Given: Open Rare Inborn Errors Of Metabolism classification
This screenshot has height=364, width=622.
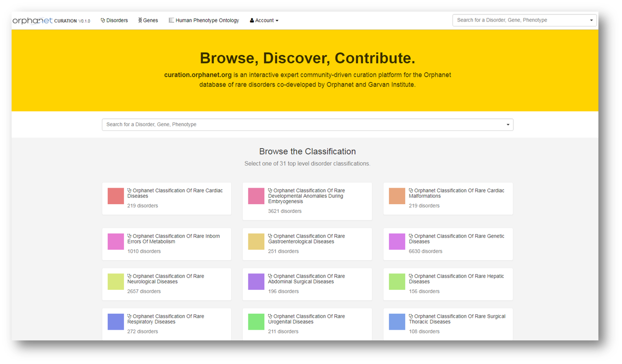Looking at the screenshot, I should coord(173,239).
